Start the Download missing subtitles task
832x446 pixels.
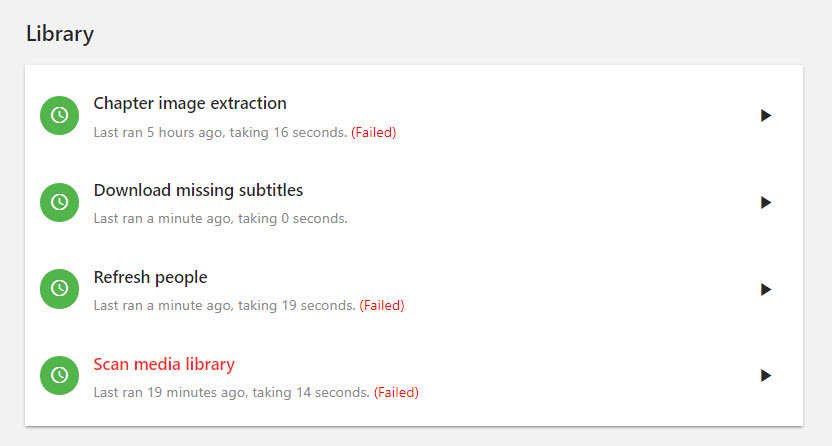point(765,202)
